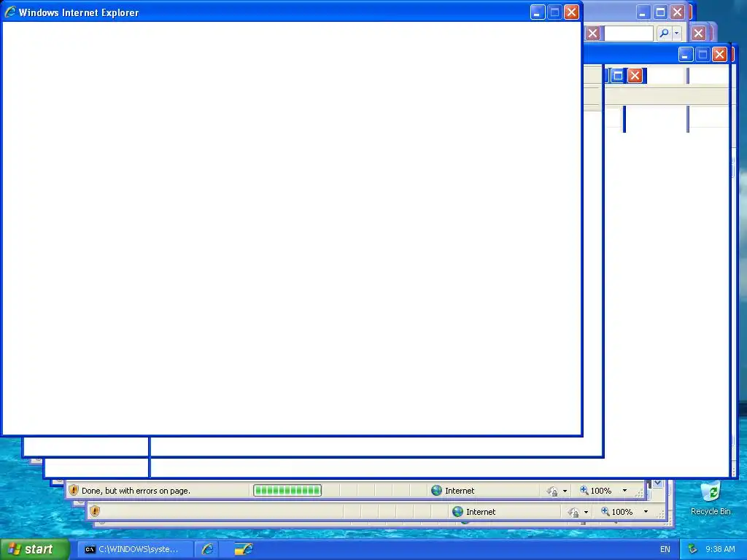Click the green page-loading progress bar

point(287,491)
